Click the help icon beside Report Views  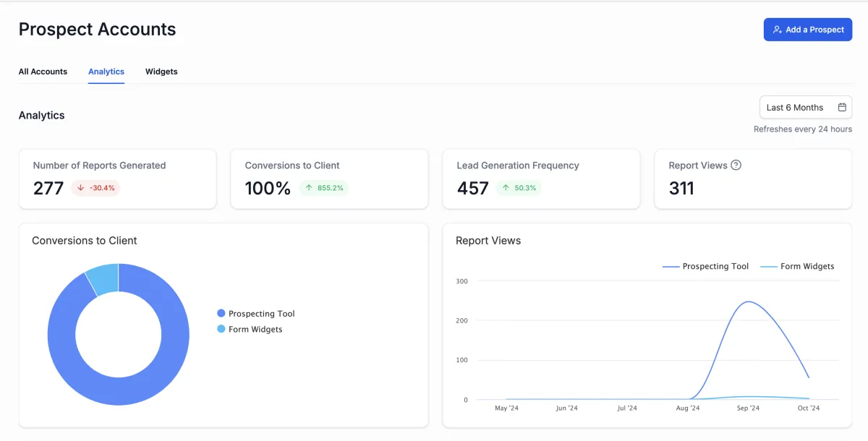click(x=736, y=165)
